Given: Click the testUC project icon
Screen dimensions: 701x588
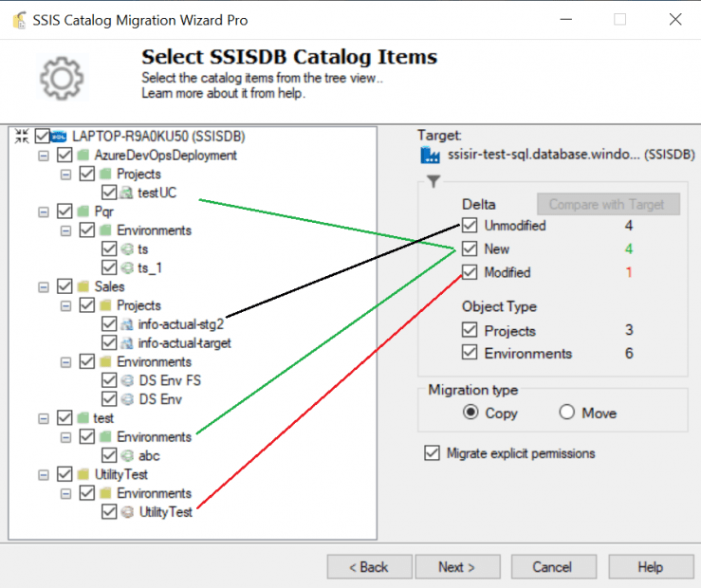Looking at the screenshot, I should (125, 193).
